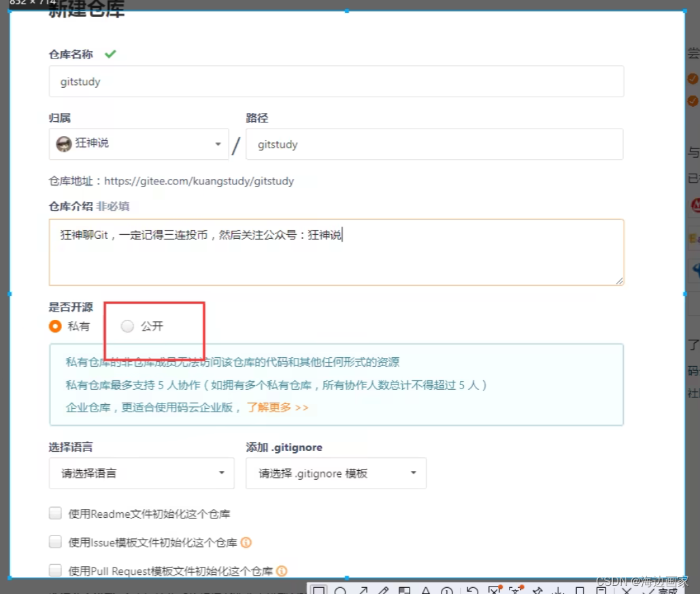Enable Issue template initialization checkbox
Image resolution: width=700 pixels, height=594 pixels.
(x=55, y=542)
